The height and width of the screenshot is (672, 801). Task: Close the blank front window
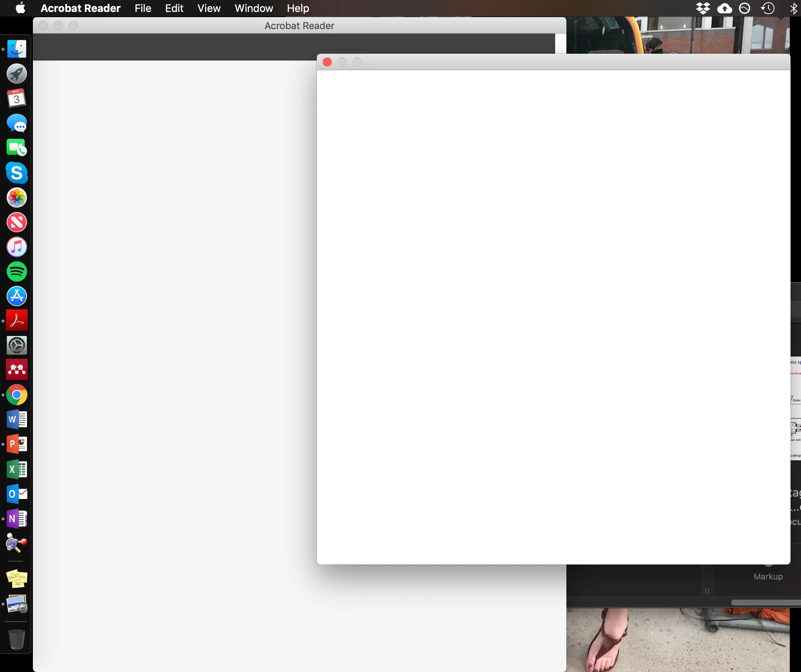(327, 62)
